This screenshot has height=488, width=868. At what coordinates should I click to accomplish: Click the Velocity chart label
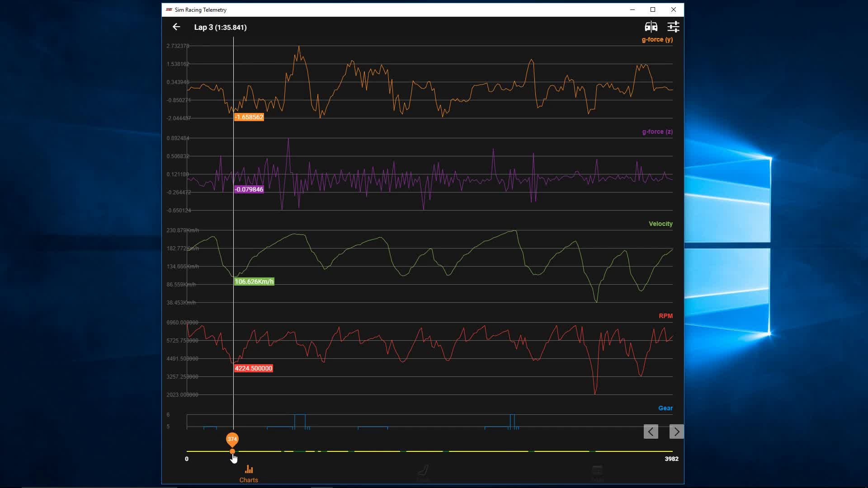(x=660, y=224)
